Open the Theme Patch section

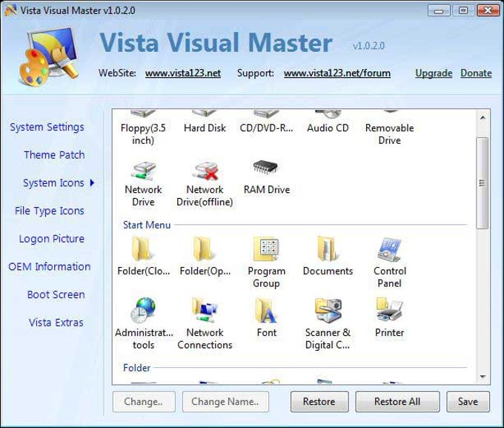(x=54, y=155)
